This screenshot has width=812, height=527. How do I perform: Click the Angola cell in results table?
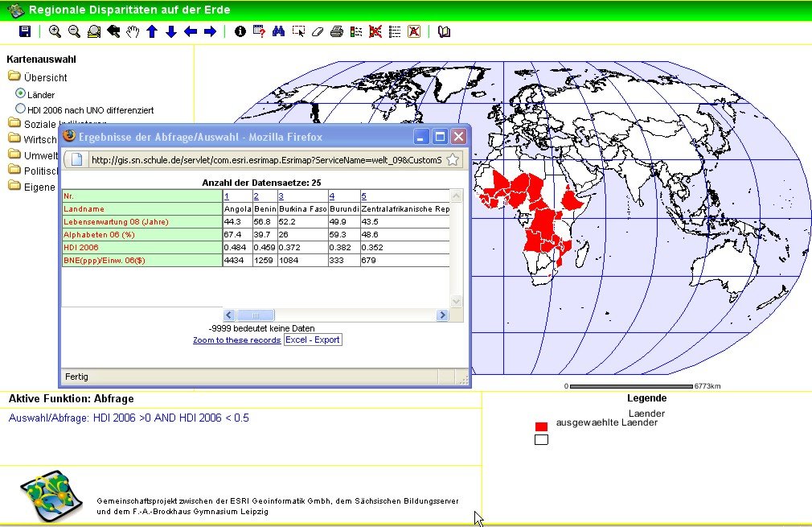click(x=238, y=209)
